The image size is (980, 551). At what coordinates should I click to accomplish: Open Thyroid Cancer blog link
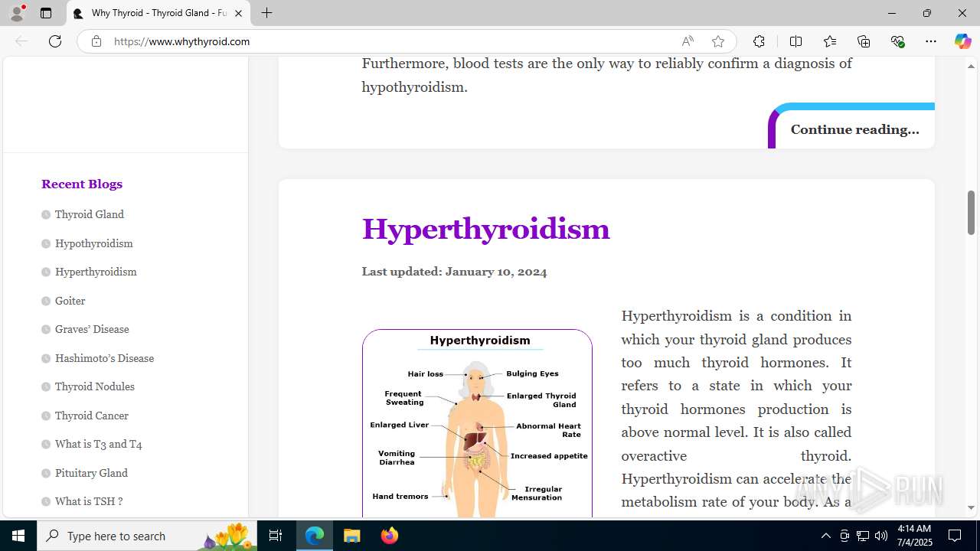pos(91,416)
